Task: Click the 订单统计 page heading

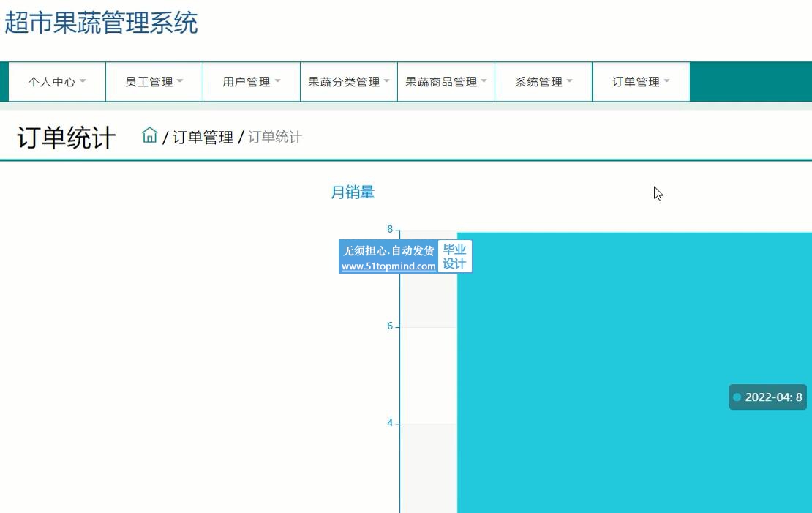Action: (x=67, y=138)
